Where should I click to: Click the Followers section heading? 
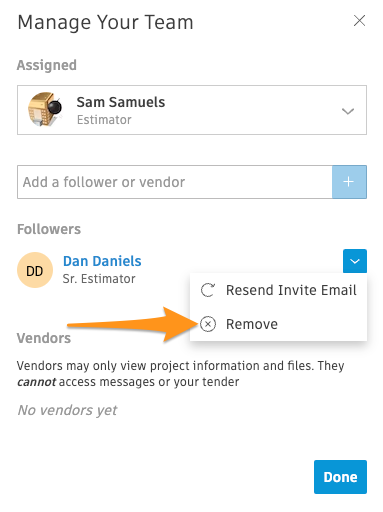(x=49, y=229)
